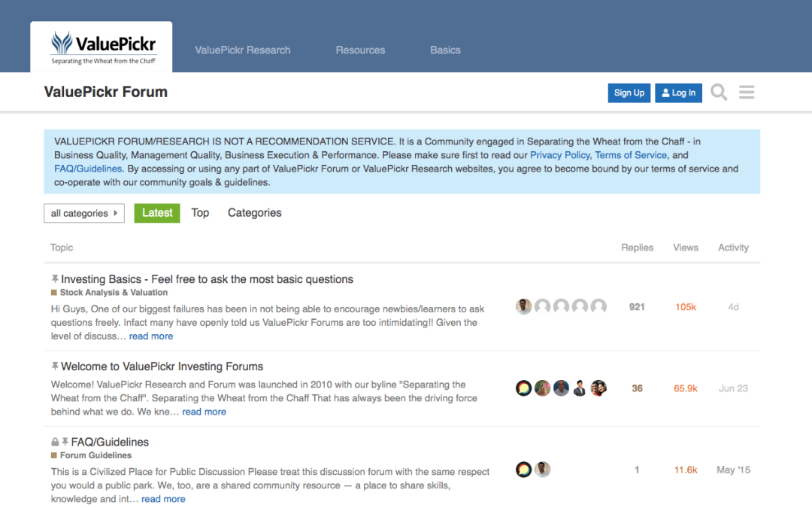Click the 65.9k views count
The image size is (812, 508).
point(686,388)
